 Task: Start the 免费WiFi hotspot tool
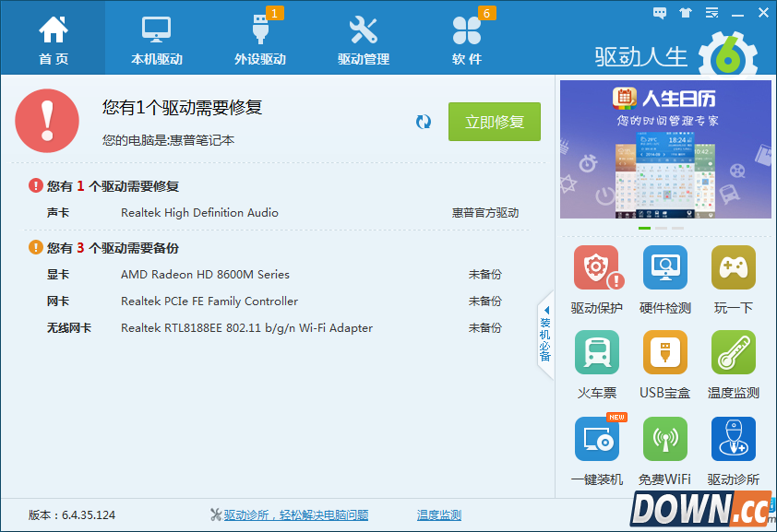click(x=664, y=440)
